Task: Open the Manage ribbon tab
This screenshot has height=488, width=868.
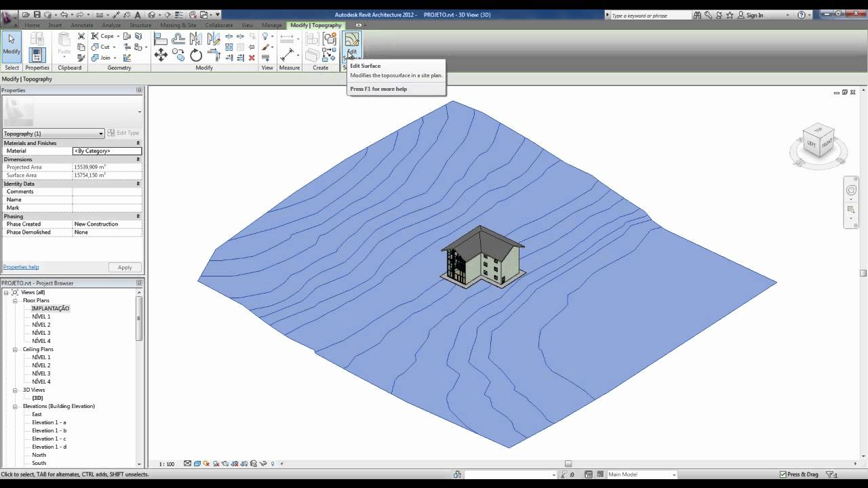Action: point(271,25)
